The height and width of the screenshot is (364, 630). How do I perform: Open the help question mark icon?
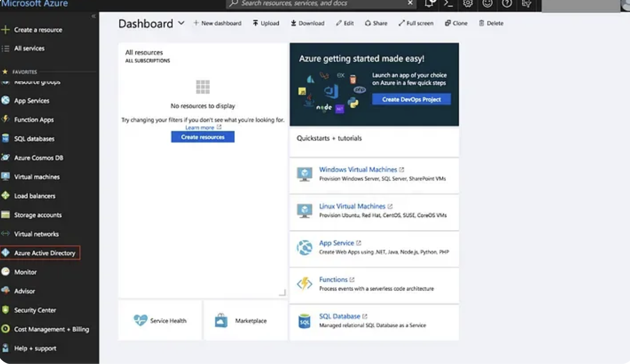point(507,4)
